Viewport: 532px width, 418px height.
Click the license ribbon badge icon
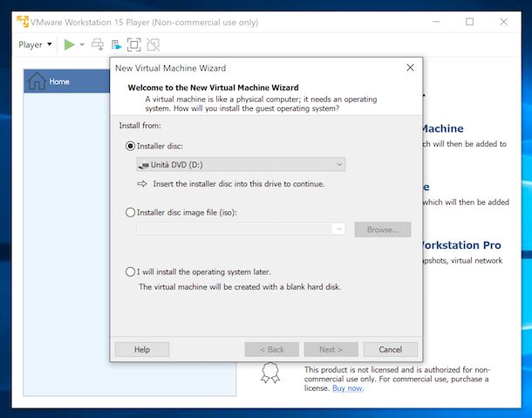(270, 373)
